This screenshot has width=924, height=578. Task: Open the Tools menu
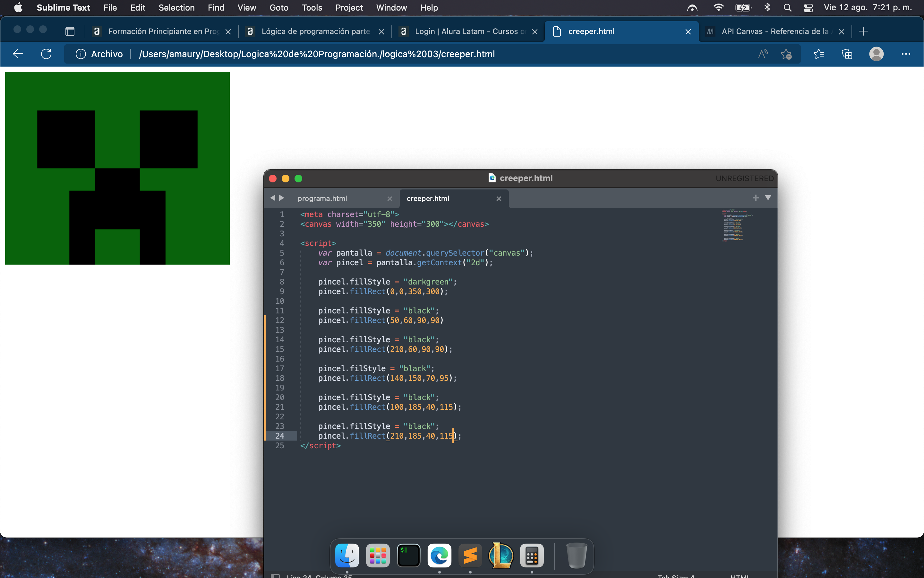(x=312, y=8)
